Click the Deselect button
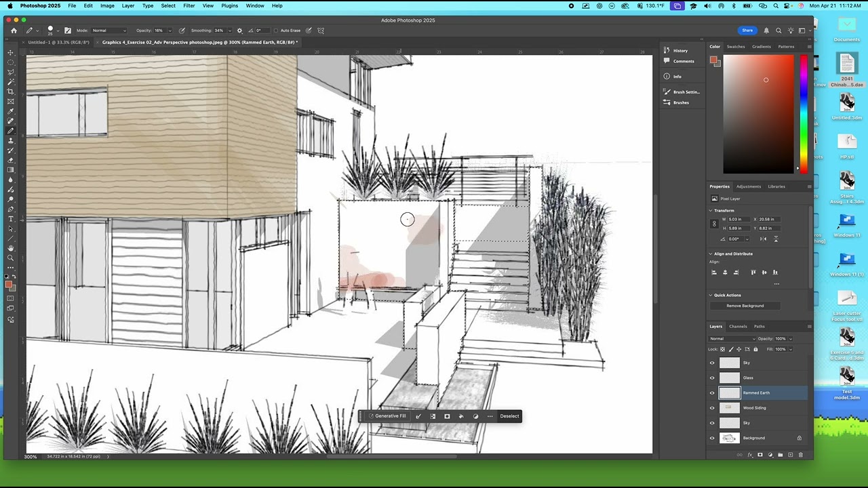 (509, 416)
